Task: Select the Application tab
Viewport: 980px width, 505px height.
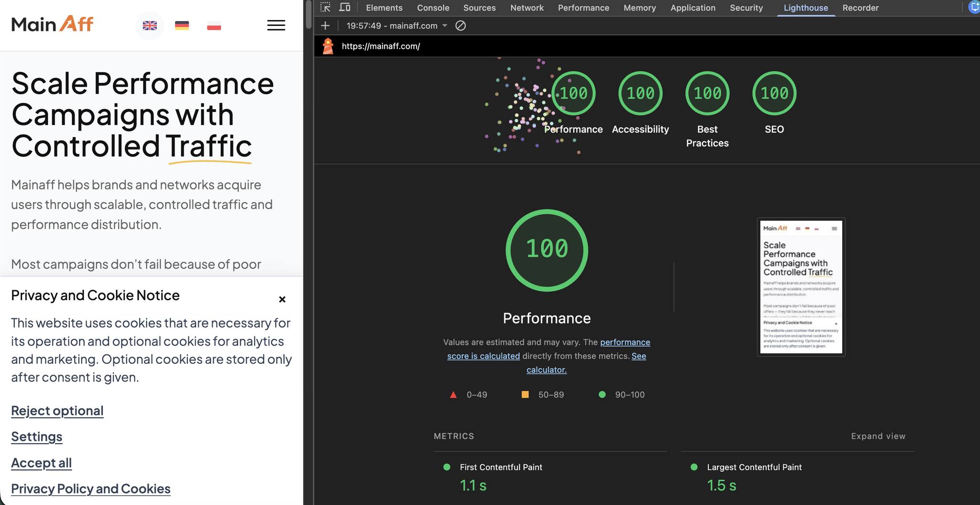Action: pyautogui.click(x=693, y=8)
